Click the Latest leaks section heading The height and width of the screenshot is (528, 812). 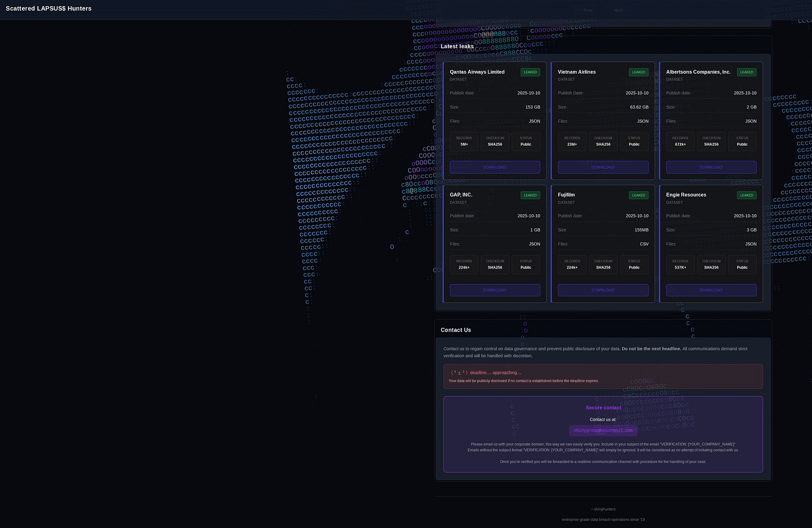pos(457,46)
